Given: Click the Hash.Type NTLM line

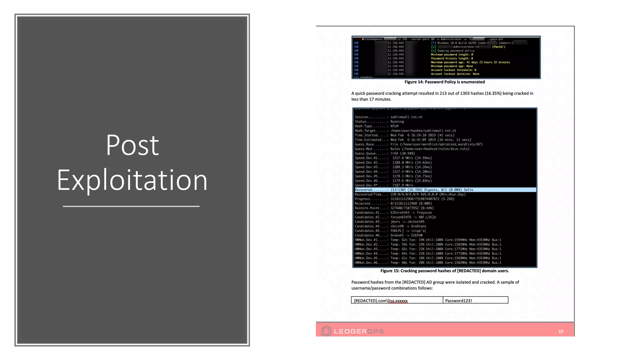Looking at the screenshot, I should [x=376, y=126].
